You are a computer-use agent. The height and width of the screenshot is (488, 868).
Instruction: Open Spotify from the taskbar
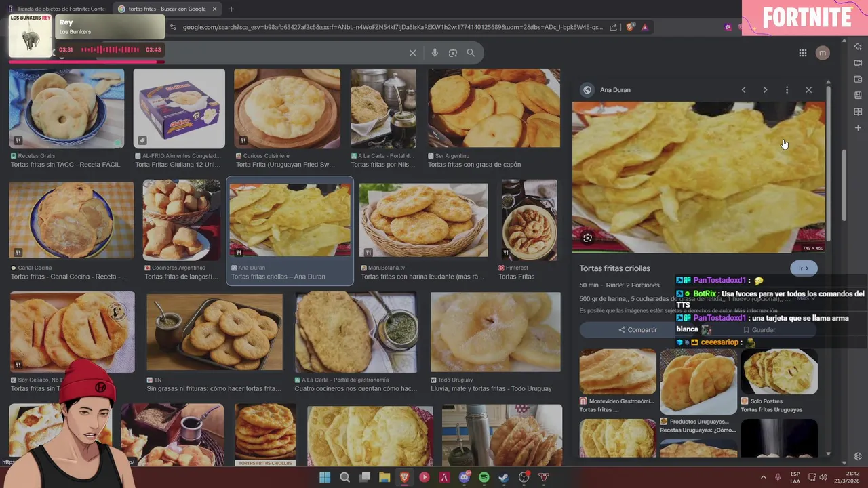[484, 477]
